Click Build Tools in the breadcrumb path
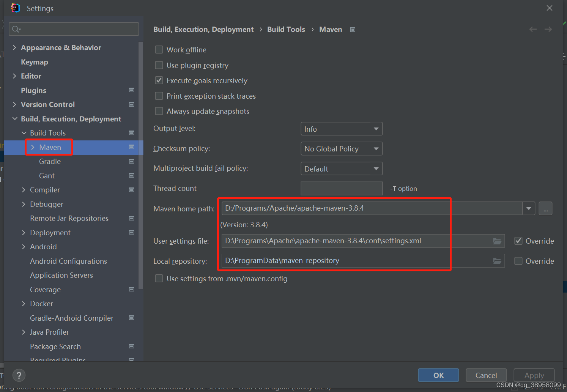The width and height of the screenshot is (567, 392). [x=286, y=29]
